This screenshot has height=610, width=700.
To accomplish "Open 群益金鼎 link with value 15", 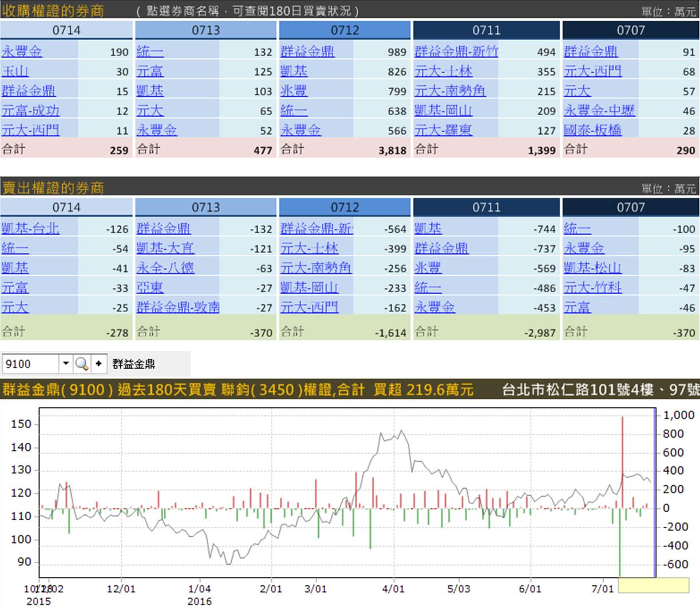I will coord(29,91).
